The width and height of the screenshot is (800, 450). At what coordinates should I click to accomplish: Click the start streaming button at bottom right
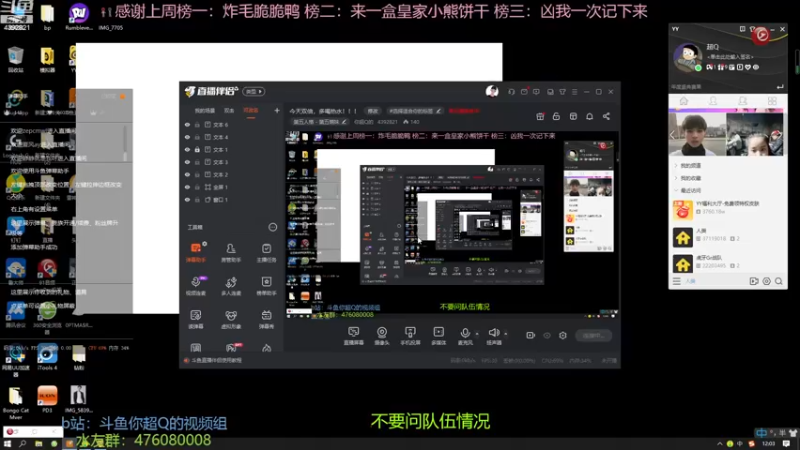tap(593, 336)
